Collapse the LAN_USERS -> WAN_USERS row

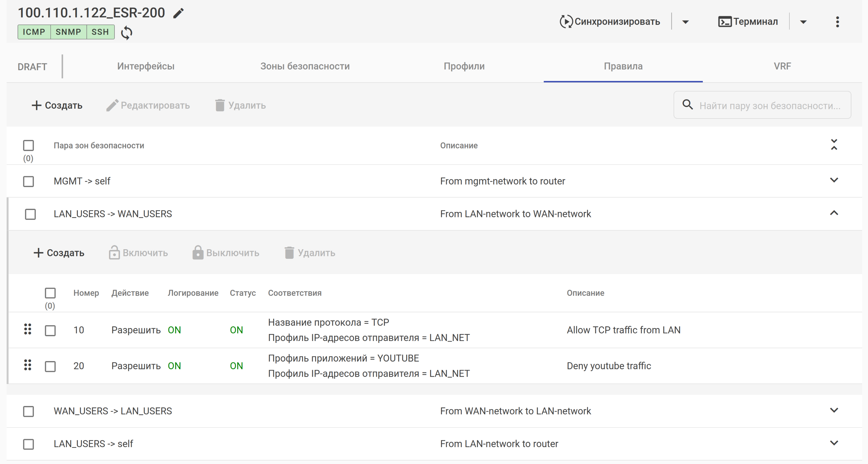(x=834, y=213)
